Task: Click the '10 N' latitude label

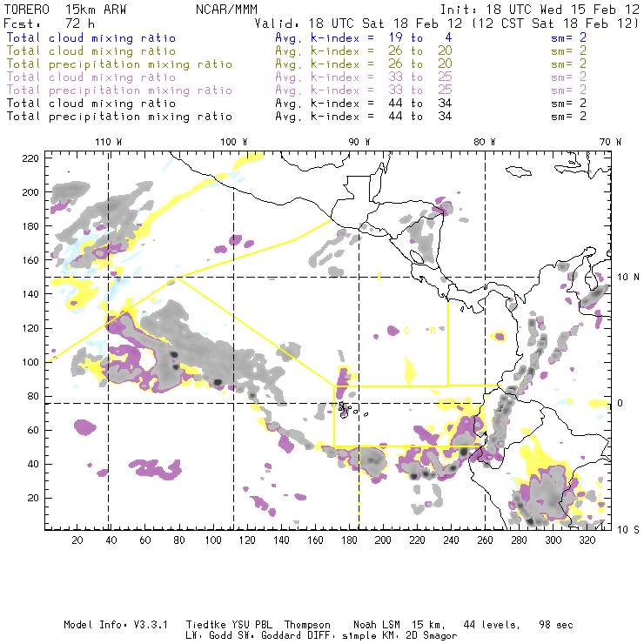Action: point(628,278)
